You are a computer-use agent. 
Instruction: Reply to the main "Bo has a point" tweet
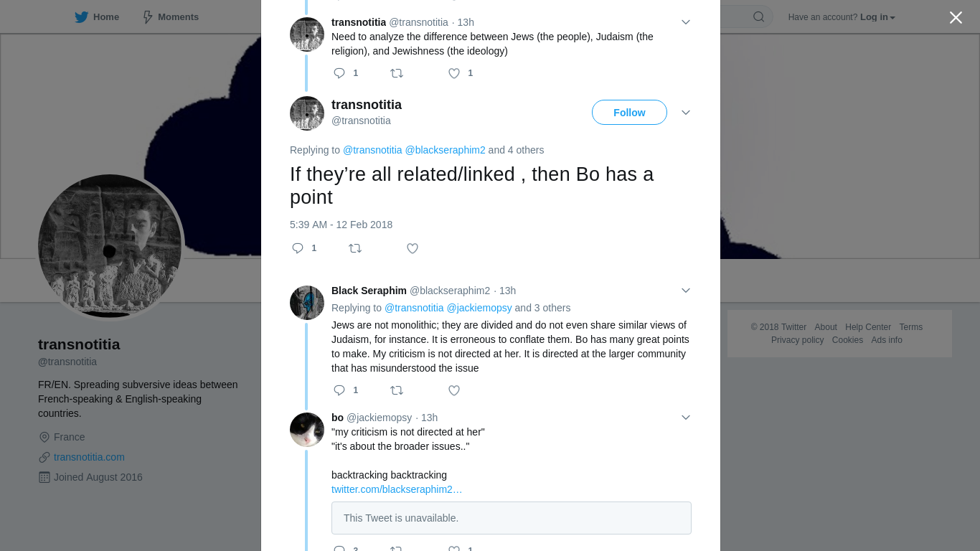pyautogui.click(x=298, y=248)
